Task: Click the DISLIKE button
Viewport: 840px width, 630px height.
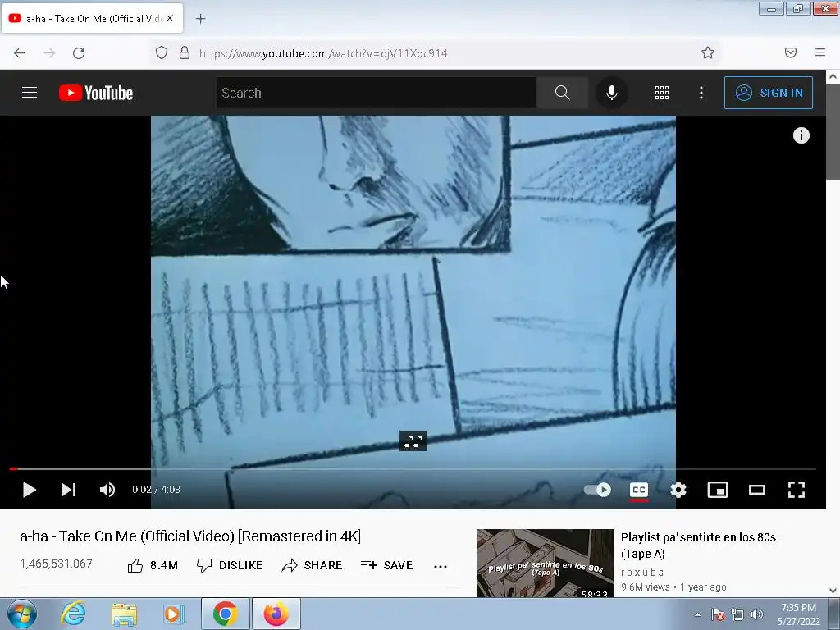Action: click(230, 565)
